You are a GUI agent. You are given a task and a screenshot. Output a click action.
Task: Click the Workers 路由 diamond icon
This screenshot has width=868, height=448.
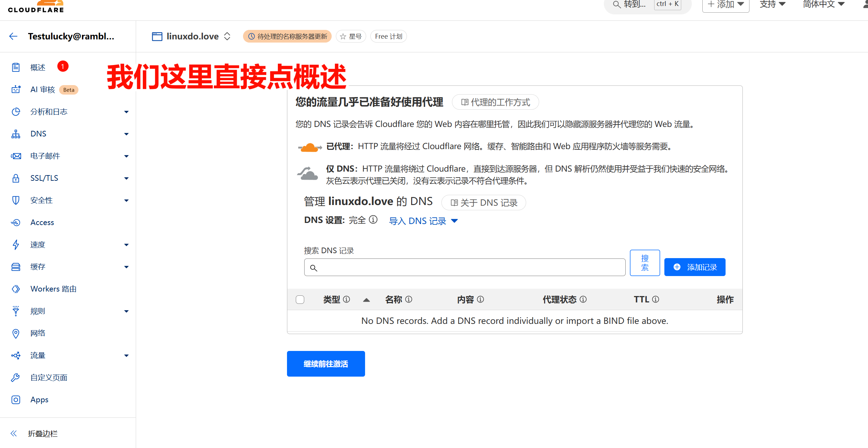click(16, 289)
